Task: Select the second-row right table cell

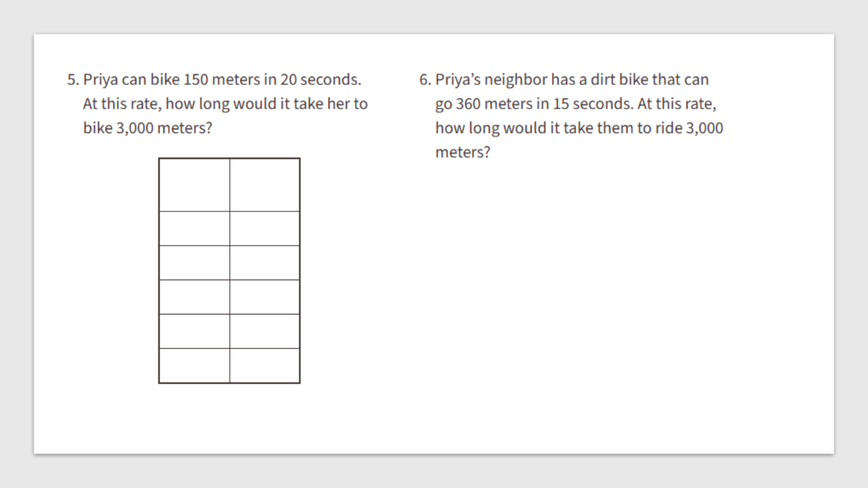Action: point(265,228)
